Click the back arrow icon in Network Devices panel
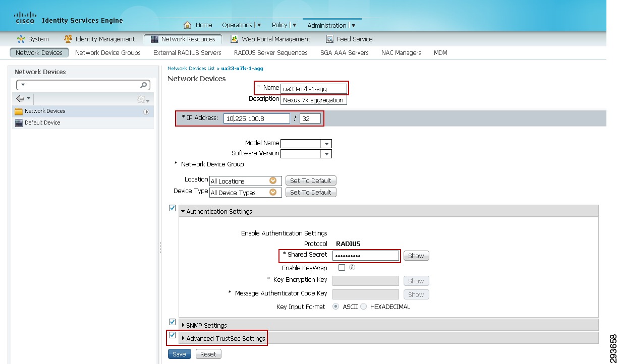This screenshot has width=617, height=364. pos(20,99)
